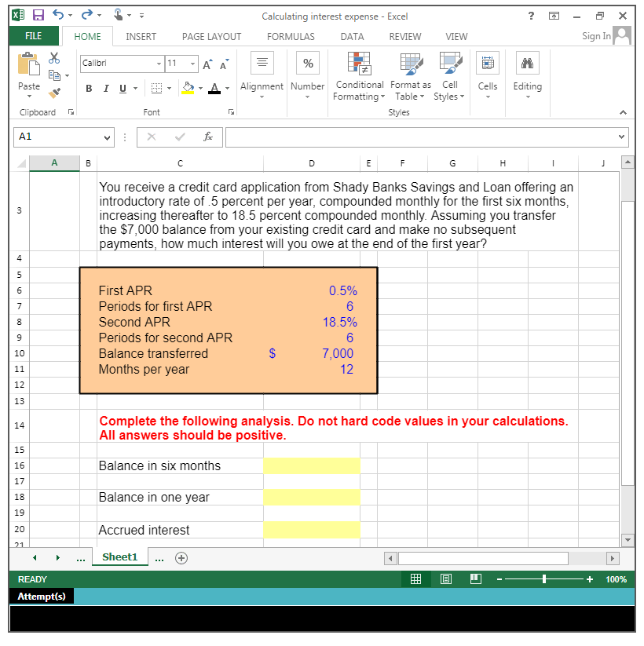
Task: Switch to the FORMULAS ribbon tab
Action: (291, 36)
